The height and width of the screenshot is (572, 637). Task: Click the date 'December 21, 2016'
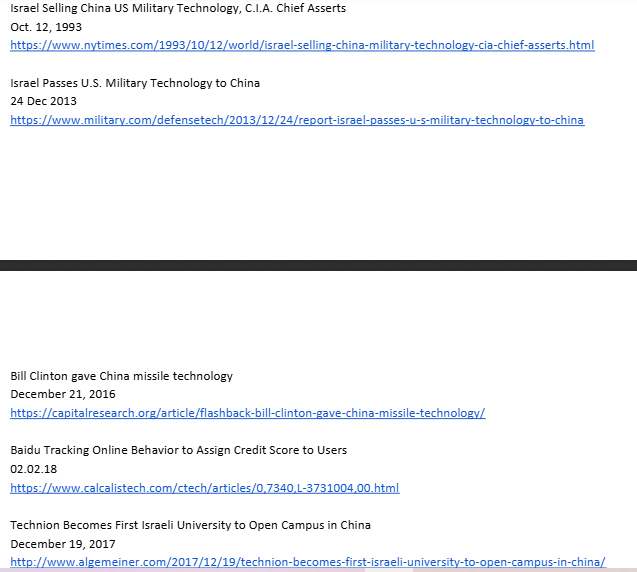click(63, 394)
